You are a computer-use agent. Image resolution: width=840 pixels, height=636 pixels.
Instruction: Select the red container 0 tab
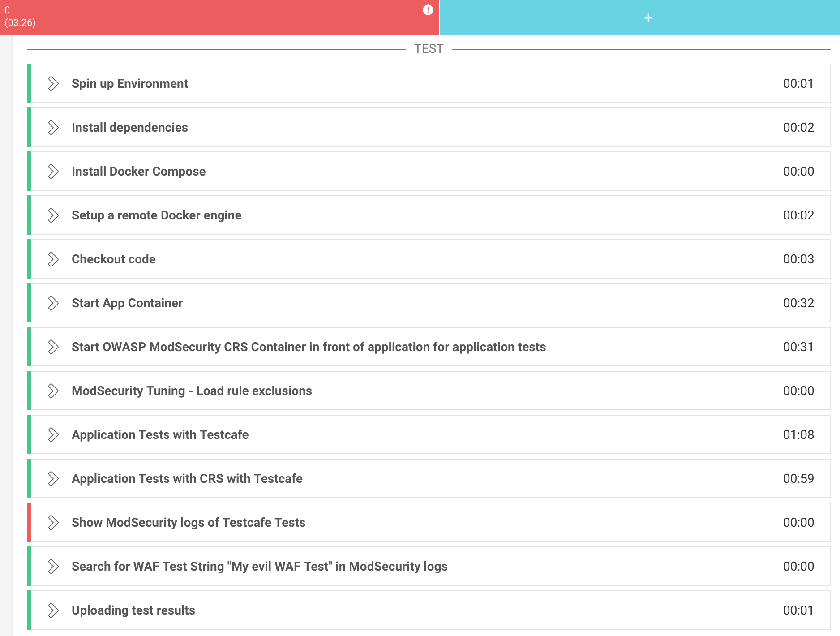coord(215,17)
